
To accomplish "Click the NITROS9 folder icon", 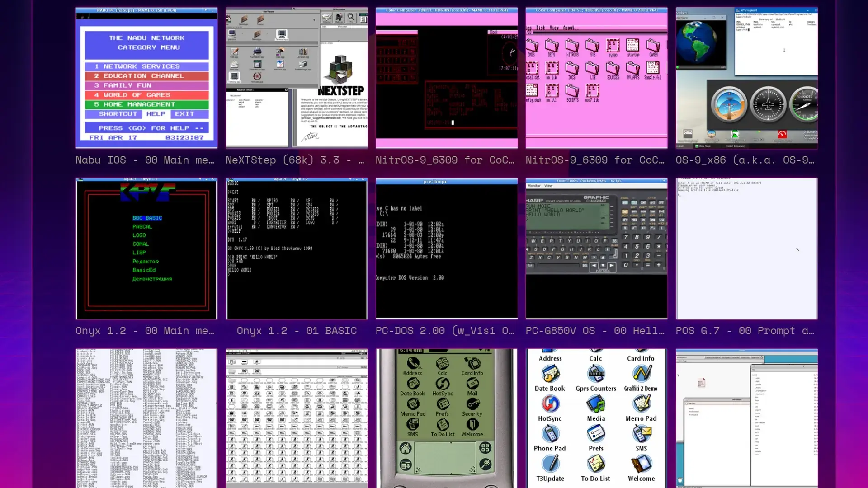I will [x=572, y=48].
